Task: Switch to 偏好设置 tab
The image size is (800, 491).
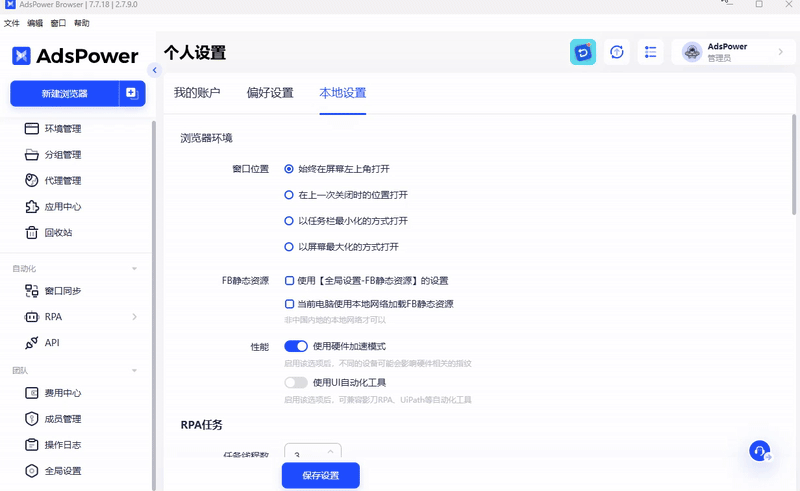Action: 270,93
